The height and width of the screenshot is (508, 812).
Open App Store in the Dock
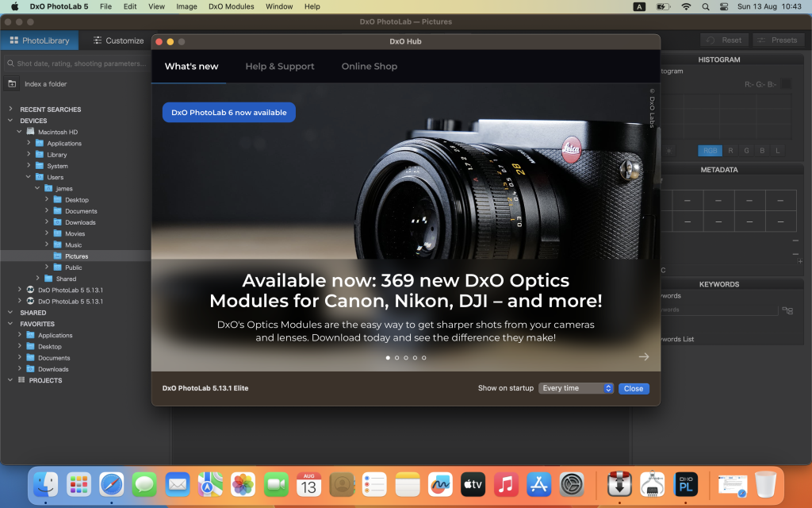pos(539,485)
